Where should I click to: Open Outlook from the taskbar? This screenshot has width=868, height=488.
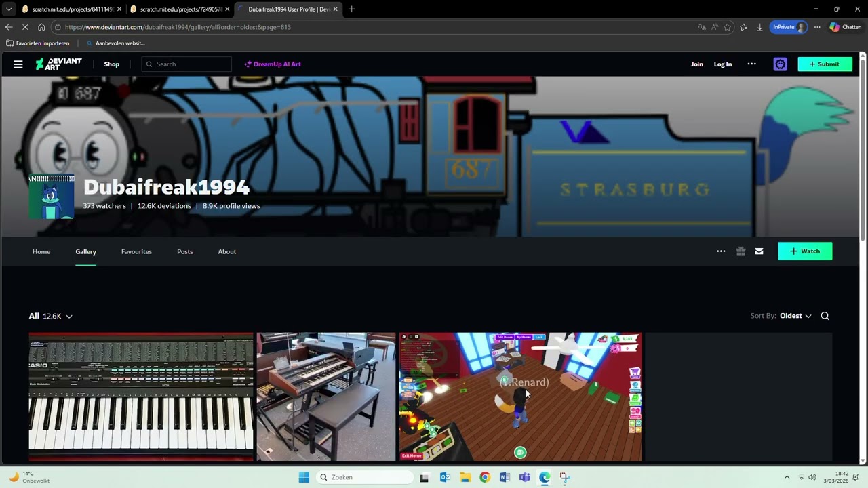tap(445, 477)
